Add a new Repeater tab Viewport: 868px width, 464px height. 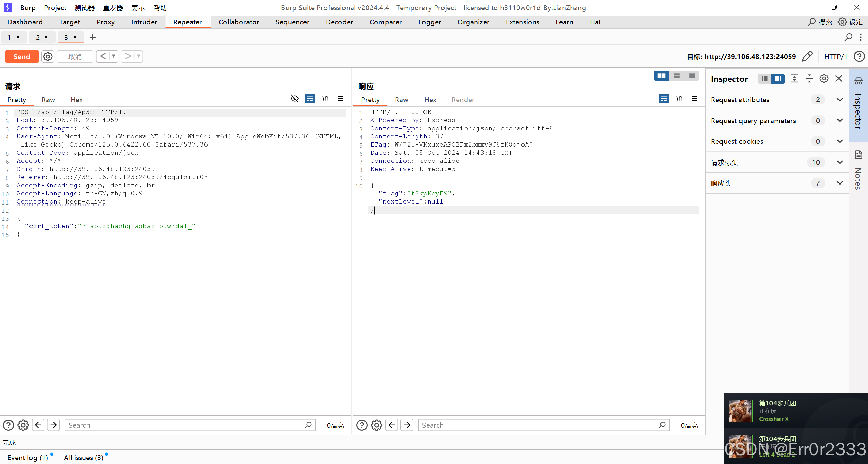(93, 37)
